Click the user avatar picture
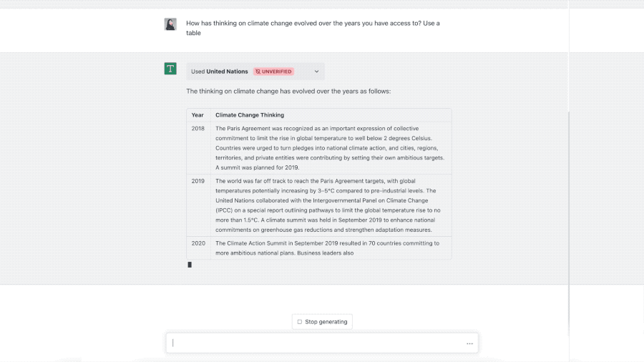Viewport: 644px width, 362px height. coord(170,24)
